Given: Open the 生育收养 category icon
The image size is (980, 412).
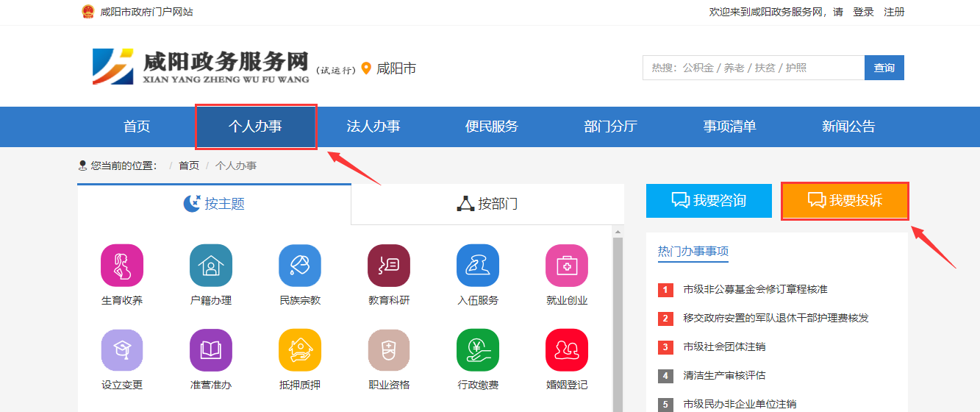Looking at the screenshot, I should click(121, 265).
